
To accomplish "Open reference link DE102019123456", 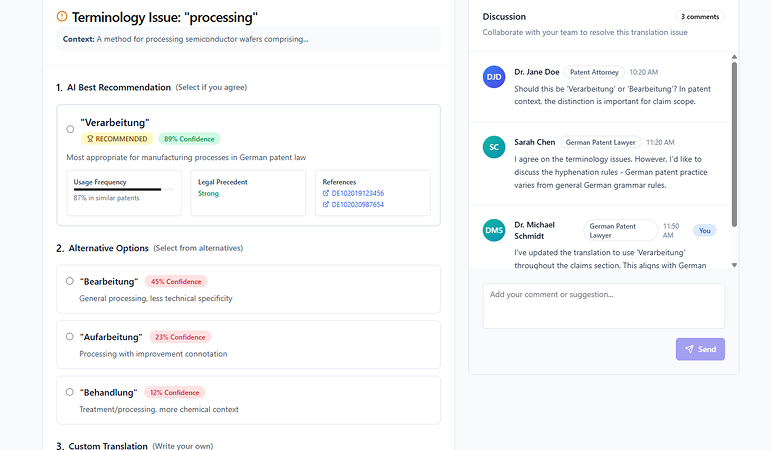I will [x=358, y=193].
